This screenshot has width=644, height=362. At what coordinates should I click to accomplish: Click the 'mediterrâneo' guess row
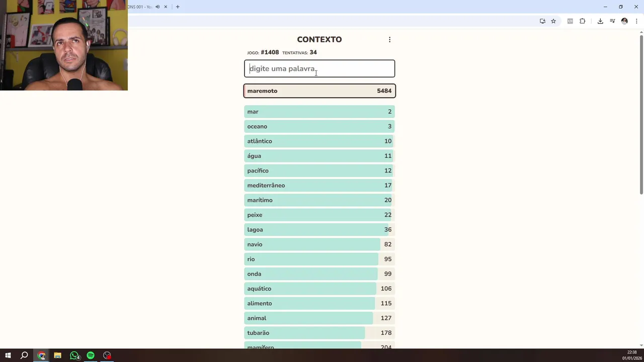point(319,186)
